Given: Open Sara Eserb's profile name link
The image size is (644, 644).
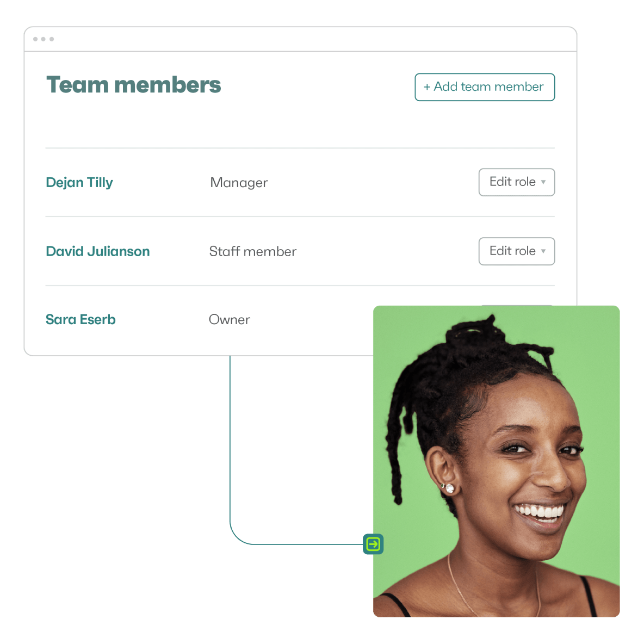Looking at the screenshot, I should 81,319.
